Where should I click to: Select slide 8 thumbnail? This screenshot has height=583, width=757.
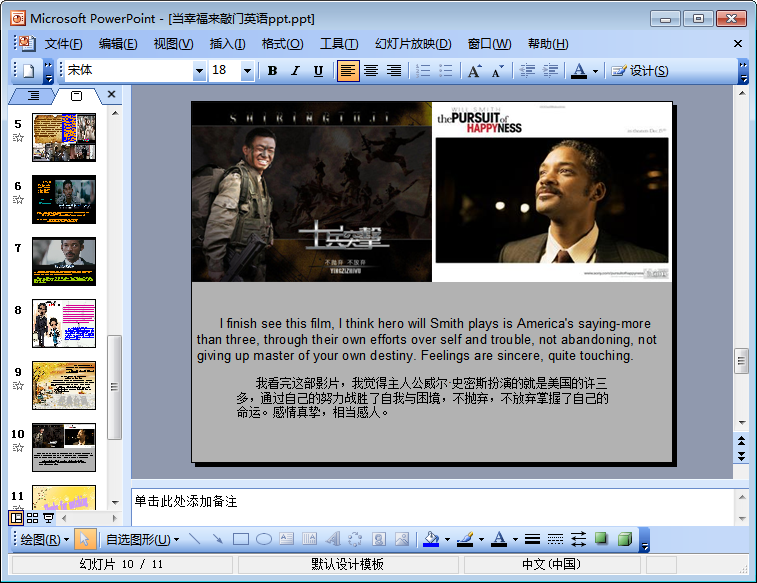(64, 323)
